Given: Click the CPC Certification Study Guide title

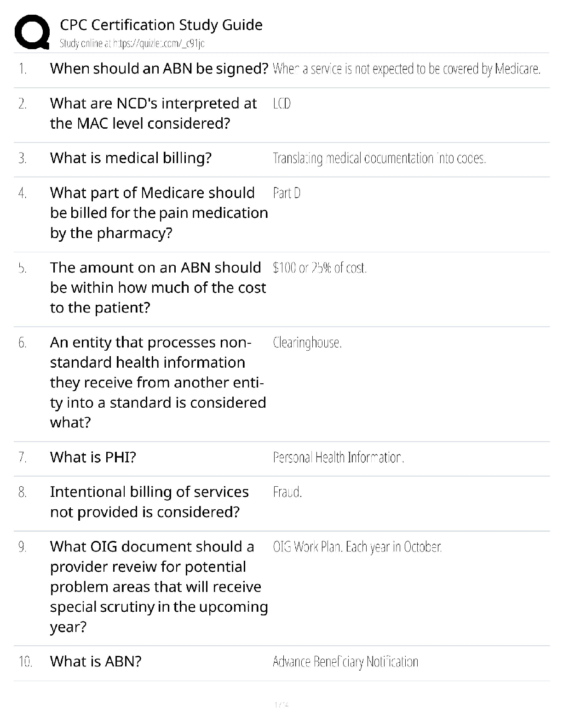Looking at the screenshot, I should click(161, 25).
